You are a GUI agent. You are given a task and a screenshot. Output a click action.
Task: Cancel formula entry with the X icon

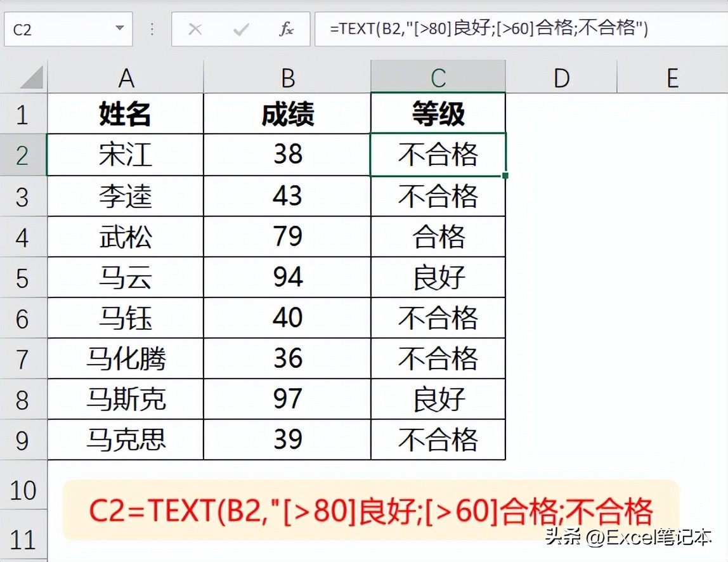196,29
